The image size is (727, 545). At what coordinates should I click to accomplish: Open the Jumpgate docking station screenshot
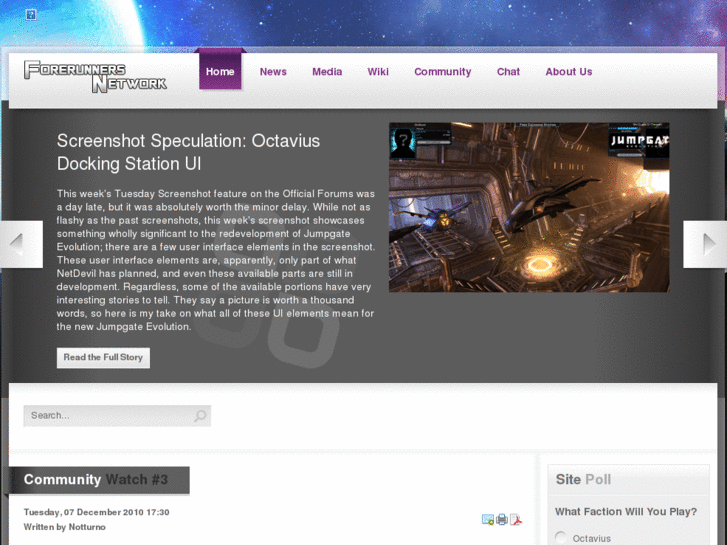point(529,207)
